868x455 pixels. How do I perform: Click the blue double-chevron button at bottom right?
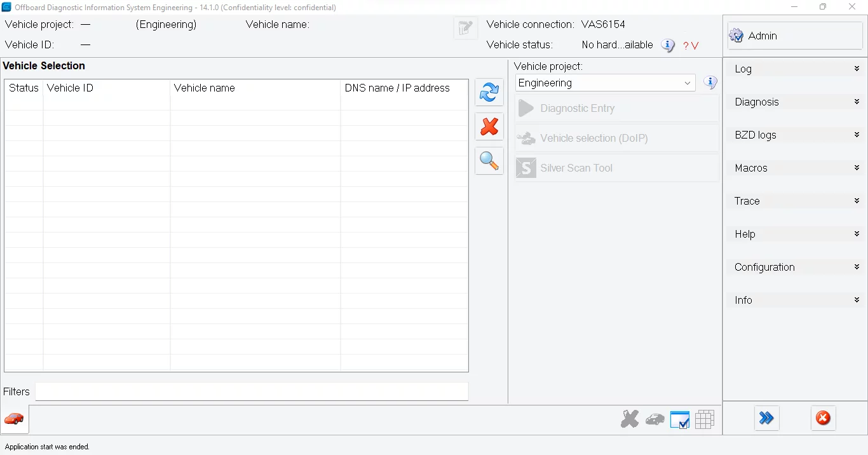(x=766, y=418)
